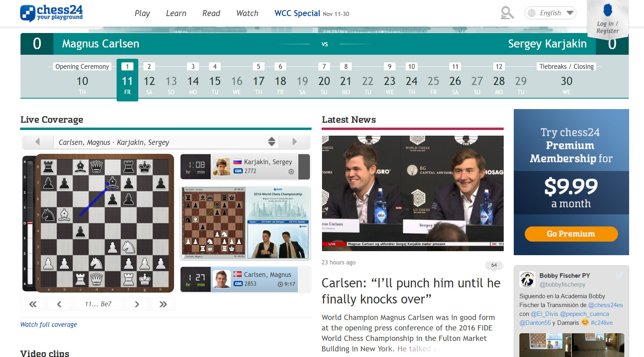Step forward one move
644x357 pixels.
click(x=137, y=304)
